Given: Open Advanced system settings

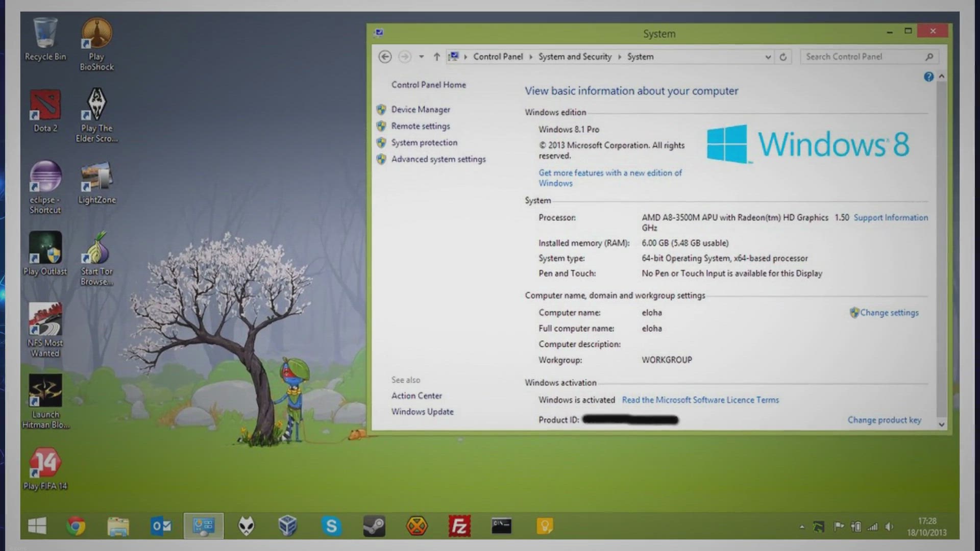Looking at the screenshot, I should pyautogui.click(x=438, y=159).
